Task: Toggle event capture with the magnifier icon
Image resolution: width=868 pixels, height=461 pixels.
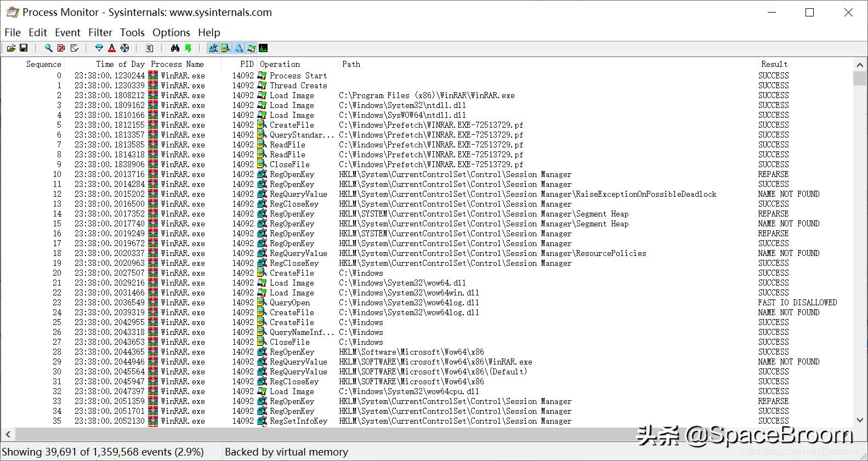Action: click(x=49, y=48)
